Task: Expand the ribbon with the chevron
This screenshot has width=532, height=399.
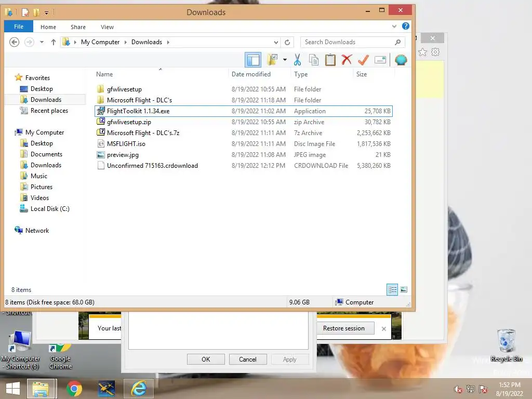Action: click(394, 26)
